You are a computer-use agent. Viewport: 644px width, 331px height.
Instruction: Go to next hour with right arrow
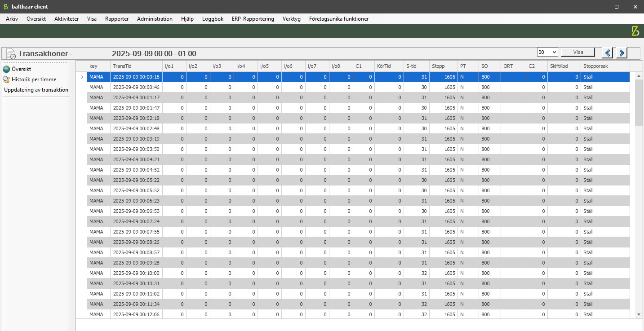click(x=622, y=53)
